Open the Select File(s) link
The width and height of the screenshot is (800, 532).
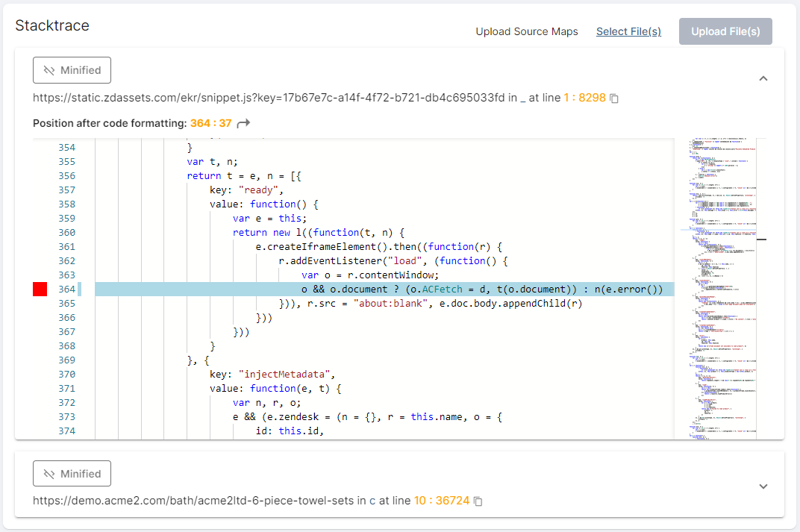coord(628,31)
